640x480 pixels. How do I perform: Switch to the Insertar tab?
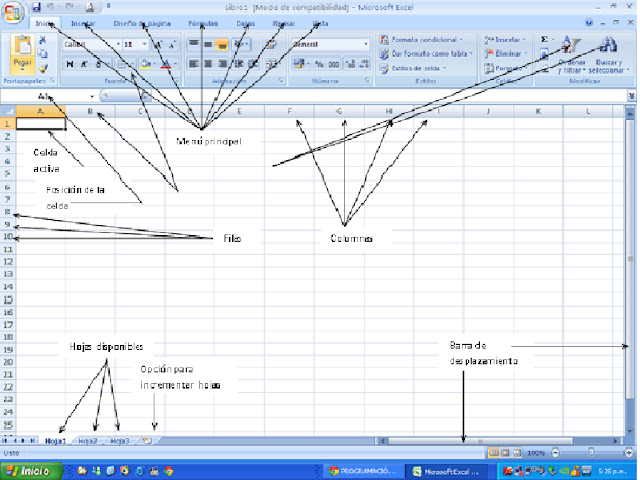coord(83,24)
